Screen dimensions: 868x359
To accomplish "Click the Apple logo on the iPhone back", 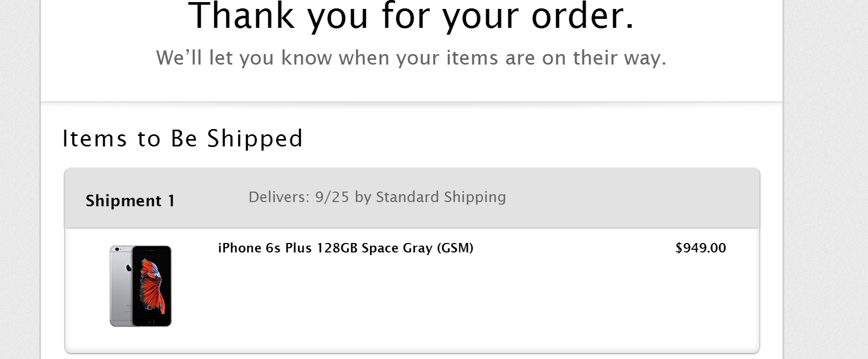I will (128, 268).
